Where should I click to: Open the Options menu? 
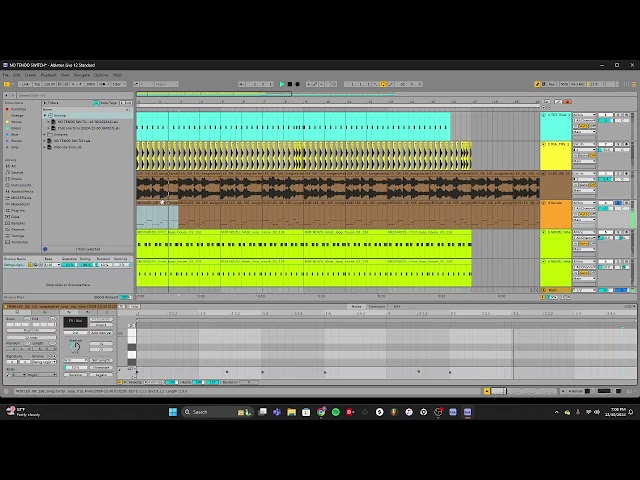101,75
